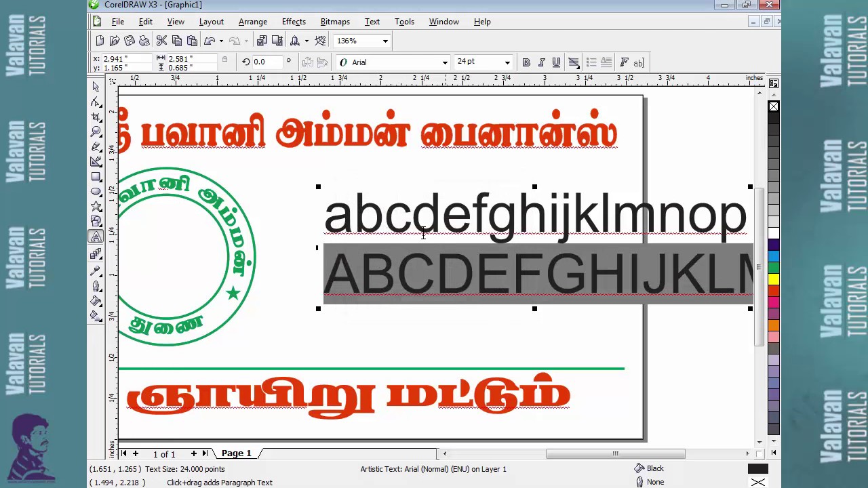Click the rotation angle field
This screenshot has height=488, width=868.
click(x=267, y=62)
